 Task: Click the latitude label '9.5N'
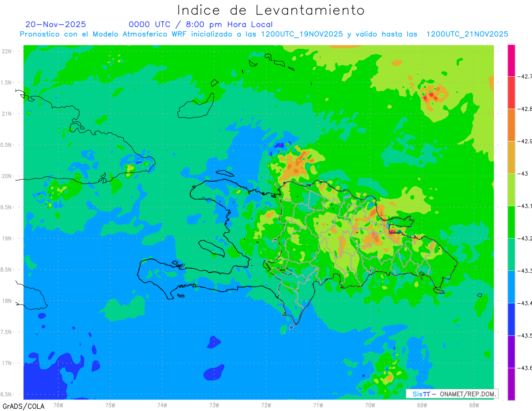coord(6,207)
